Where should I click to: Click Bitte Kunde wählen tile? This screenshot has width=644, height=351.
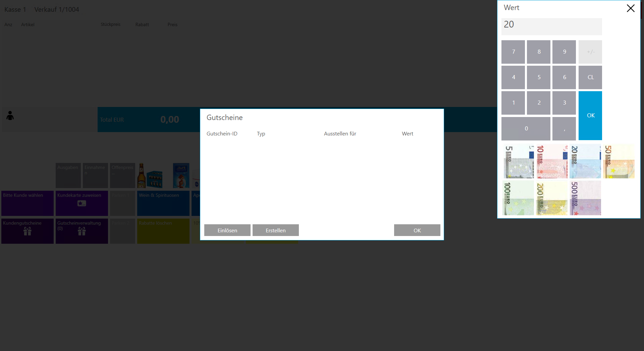28,203
